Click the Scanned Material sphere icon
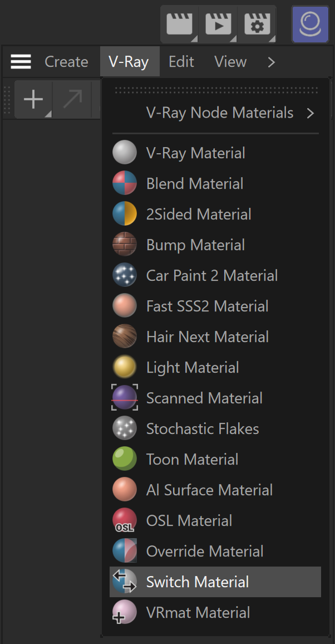Viewport: 335px width, 644px height. pos(125,398)
